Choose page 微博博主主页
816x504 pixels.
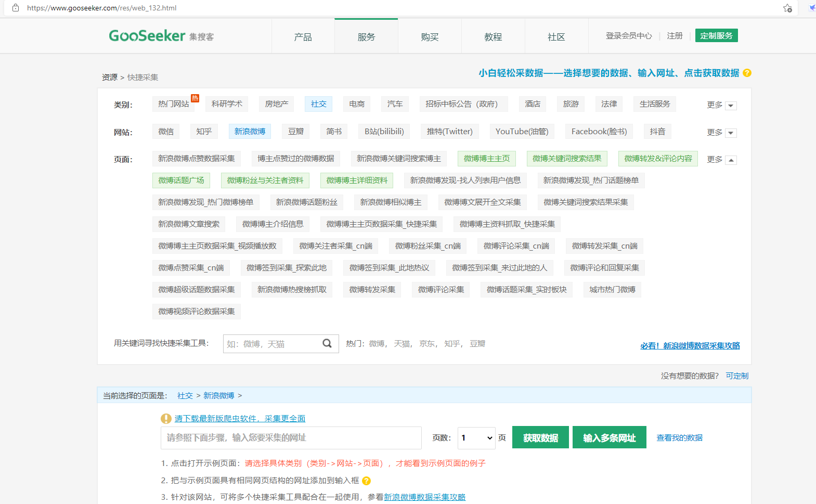(x=487, y=159)
